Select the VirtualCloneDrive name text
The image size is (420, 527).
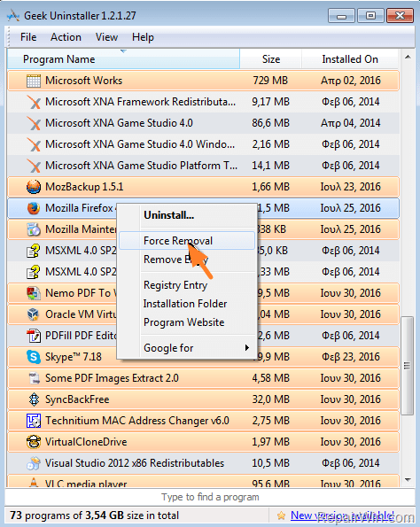point(86,442)
